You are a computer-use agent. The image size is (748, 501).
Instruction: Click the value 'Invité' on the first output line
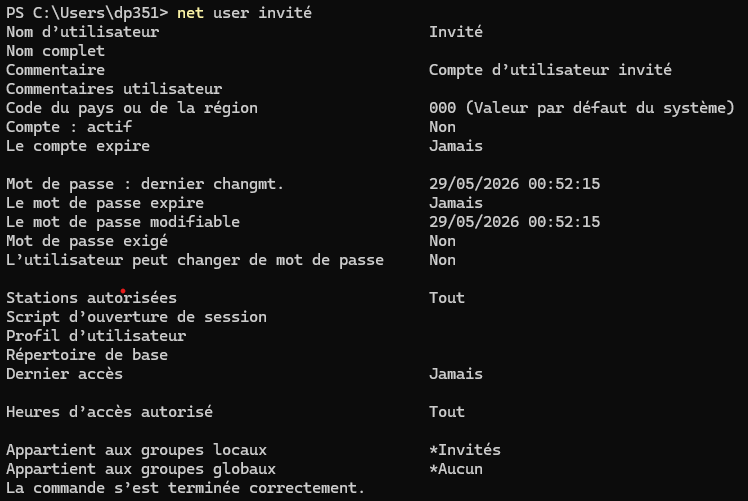click(x=456, y=32)
